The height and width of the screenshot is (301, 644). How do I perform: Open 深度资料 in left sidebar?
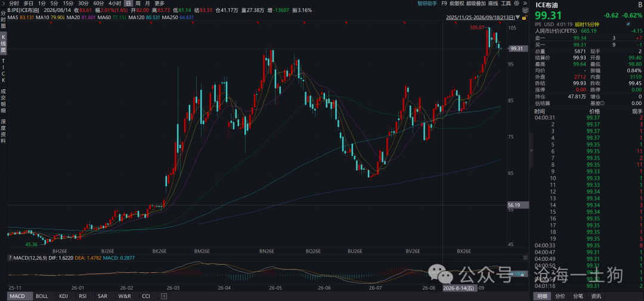coord(4,131)
